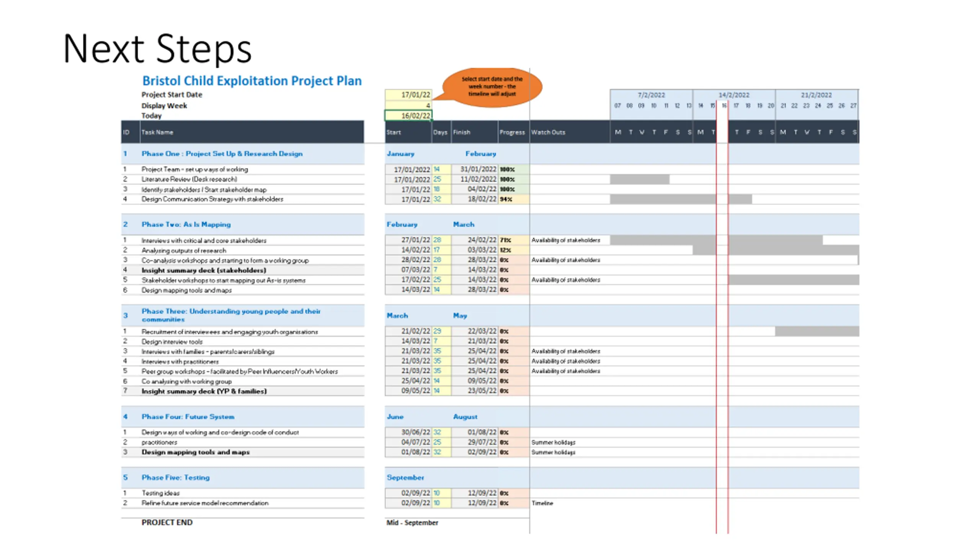Click 'Design Communication Strategy with stakeholders' task
Image resolution: width=980 pixels, height=551 pixels.
(212, 199)
